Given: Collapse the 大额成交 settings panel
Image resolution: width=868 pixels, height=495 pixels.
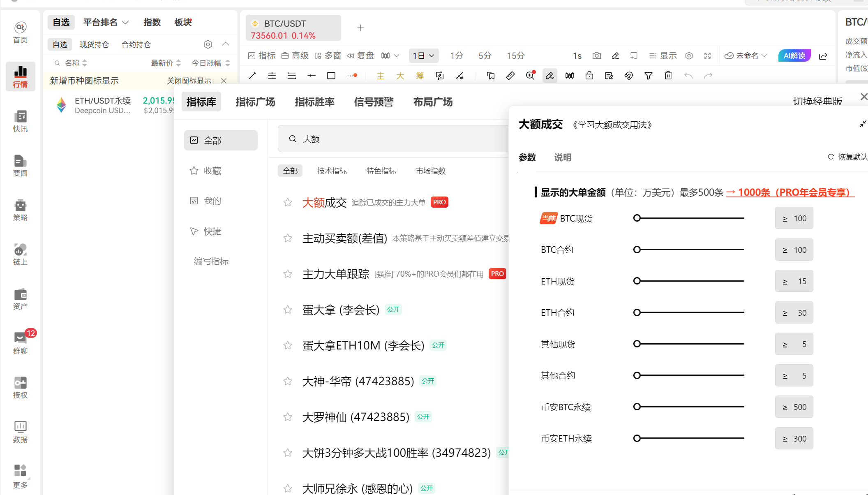Looking at the screenshot, I should tap(863, 124).
